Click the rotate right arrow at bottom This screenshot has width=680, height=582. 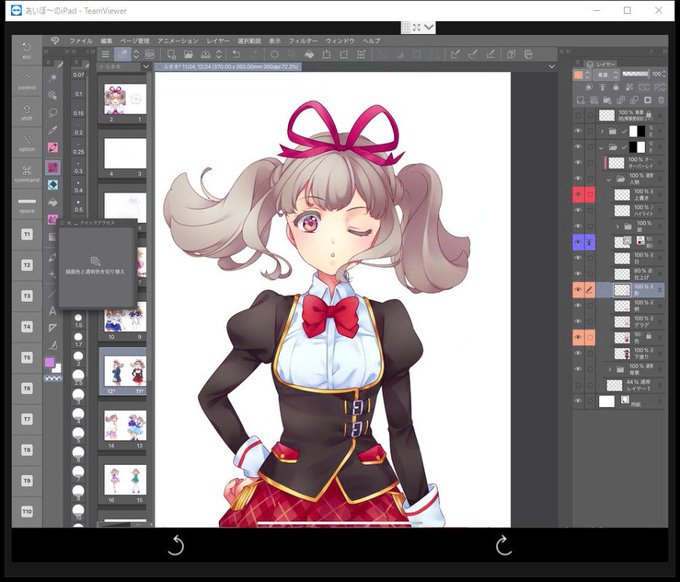point(503,545)
